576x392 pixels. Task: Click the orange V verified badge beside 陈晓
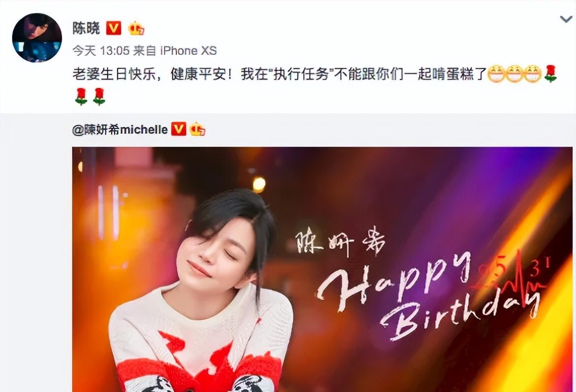coord(114,28)
